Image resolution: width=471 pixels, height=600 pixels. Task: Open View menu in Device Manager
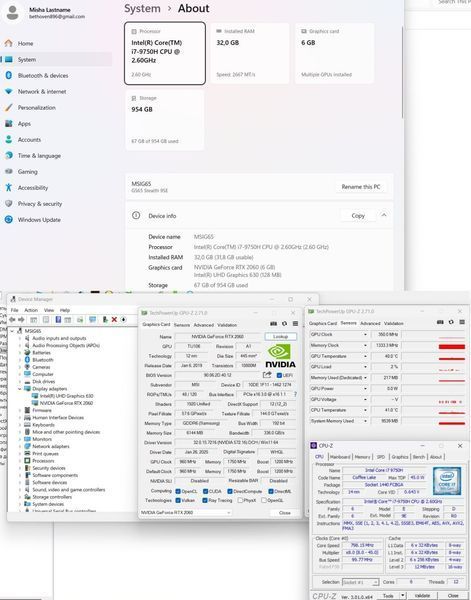click(x=49, y=310)
